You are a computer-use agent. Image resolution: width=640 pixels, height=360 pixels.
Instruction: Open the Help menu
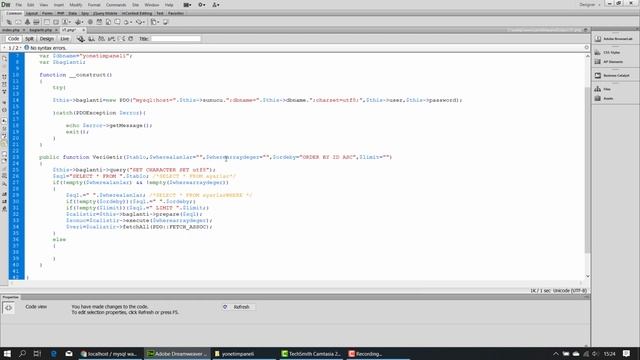(169, 5)
